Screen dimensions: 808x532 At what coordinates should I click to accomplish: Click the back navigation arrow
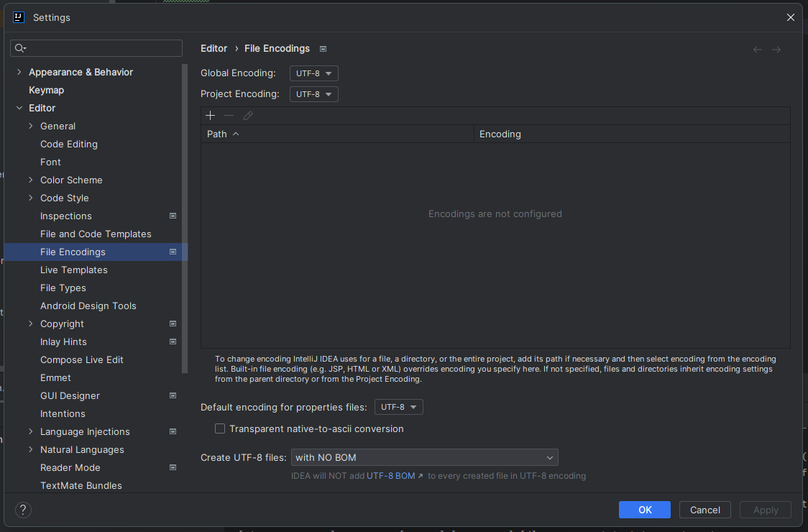758,50
